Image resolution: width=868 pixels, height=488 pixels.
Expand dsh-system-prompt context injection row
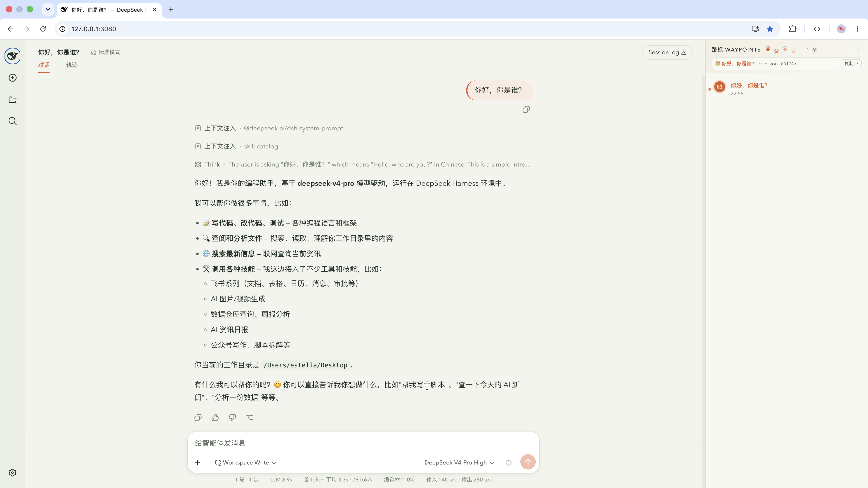coord(269,128)
